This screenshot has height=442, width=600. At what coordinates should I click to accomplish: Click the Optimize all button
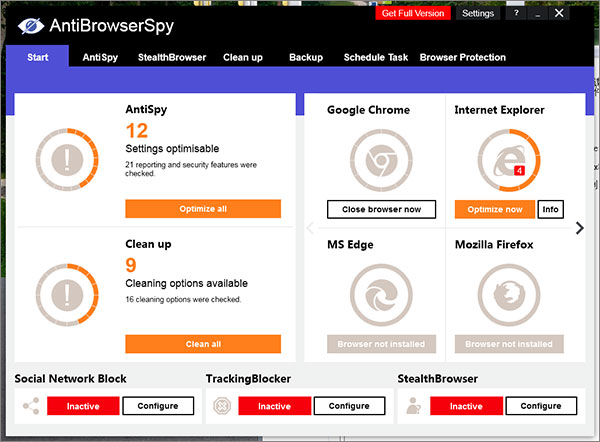[203, 209]
